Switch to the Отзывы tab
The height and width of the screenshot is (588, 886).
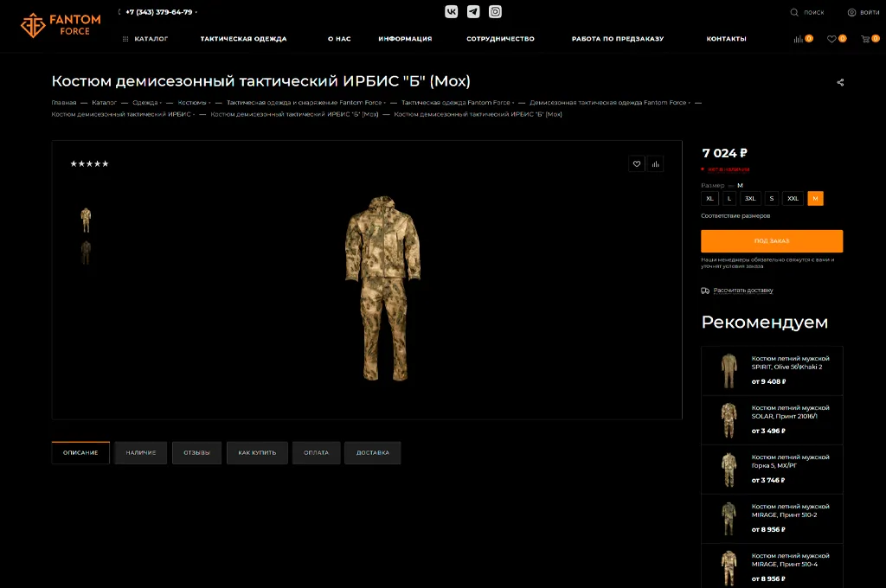(x=196, y=453)
